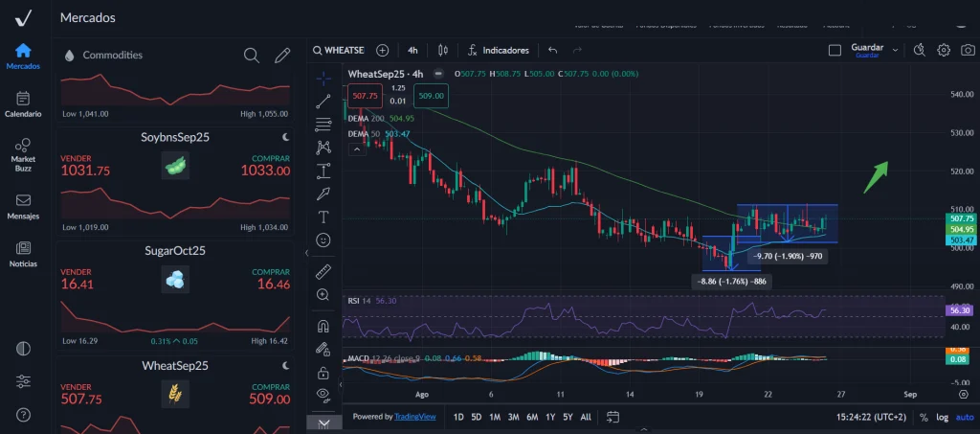Collapse the indicator legend chevron
Screen dimensions: 980x434
point(356,148)
